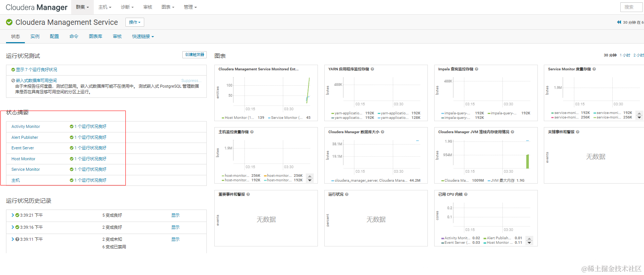Switch to the 审核 tab under service title
The width and height of the screenshot is (644, 275).
coord(117,36)
